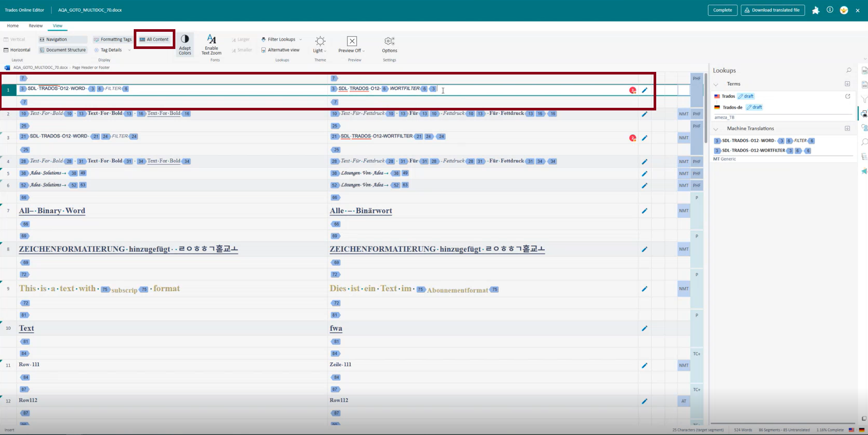Enable Text Zoom in Fonts group
The width and height of the screenshot is (868, 435).
[211, 44]
